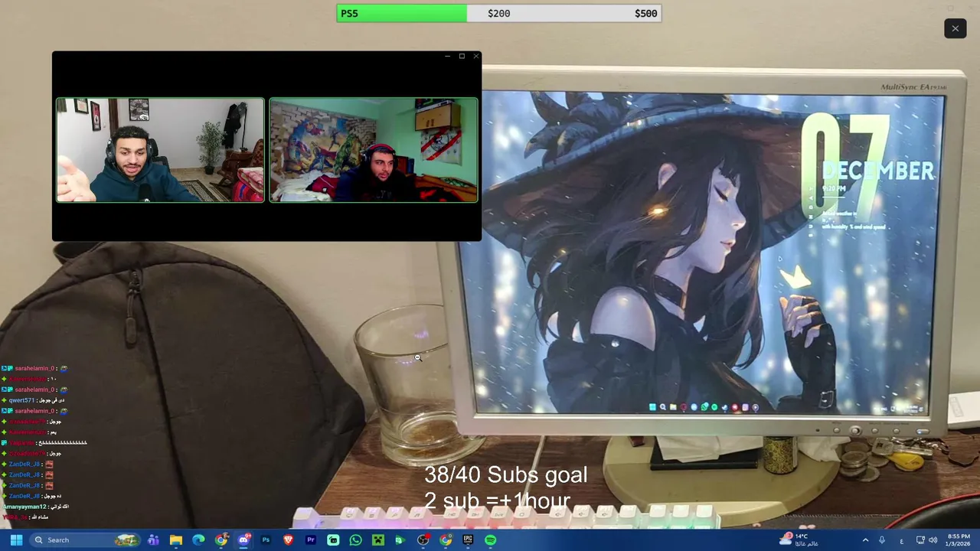Open the 14°C weather widget
The width and height of the screenshot is (980, 551).
(799, 540)
